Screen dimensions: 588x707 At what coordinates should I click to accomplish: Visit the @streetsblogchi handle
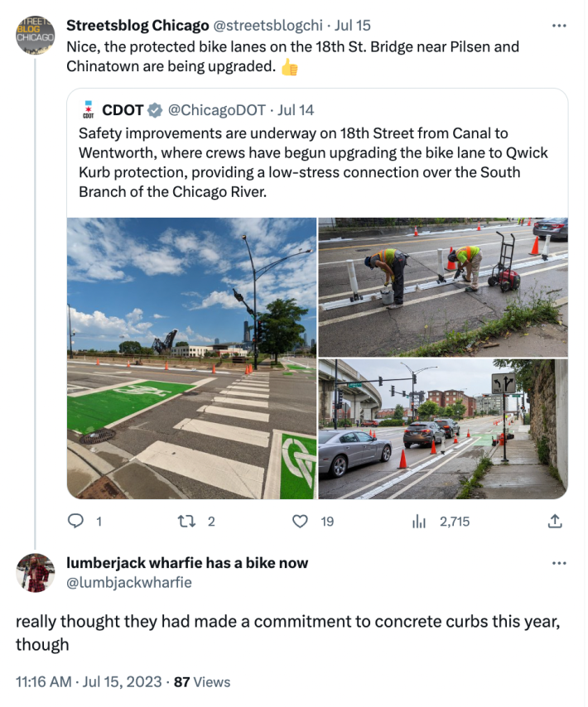[266, 25]
